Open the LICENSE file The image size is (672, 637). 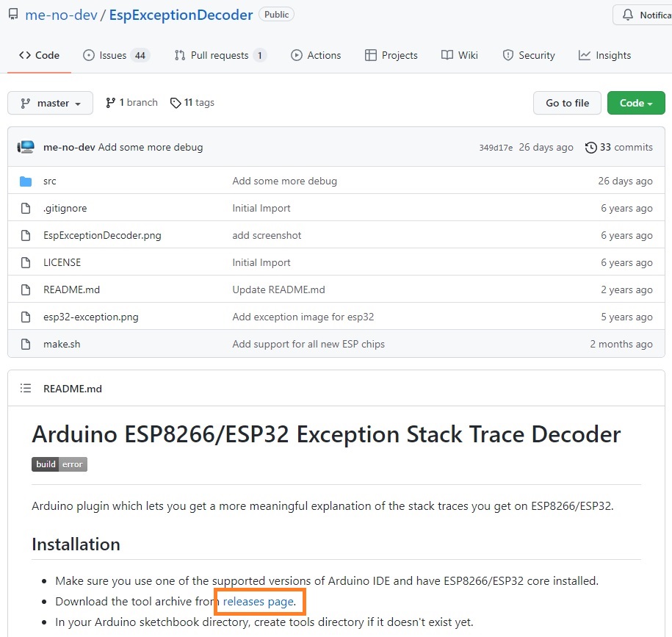pos(62,262)
